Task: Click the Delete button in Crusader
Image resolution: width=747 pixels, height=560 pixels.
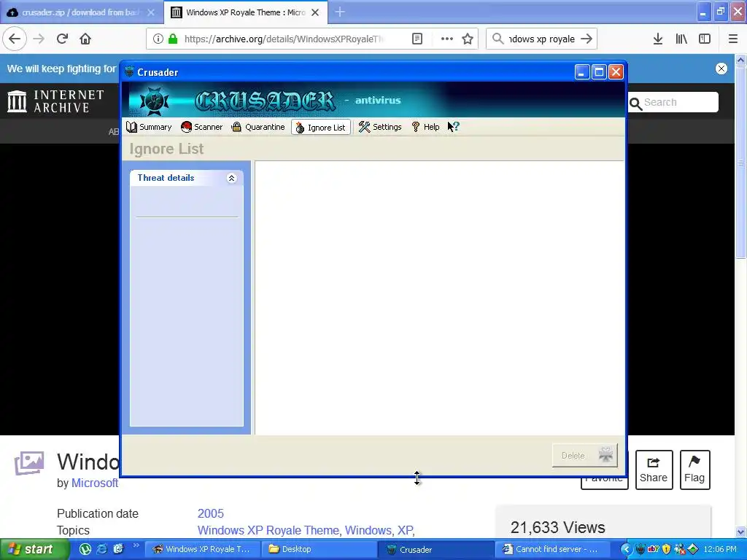Action: [x=585, y=456]
